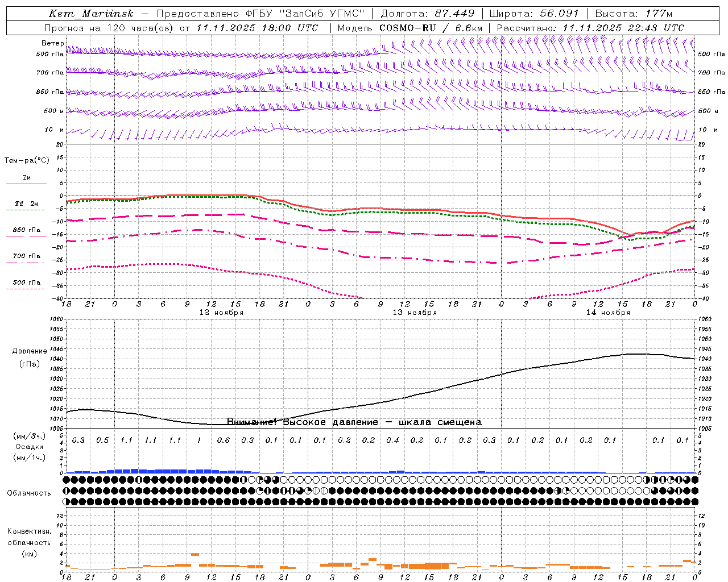Click the Конвективн. convective cloud label

point(29,531)
